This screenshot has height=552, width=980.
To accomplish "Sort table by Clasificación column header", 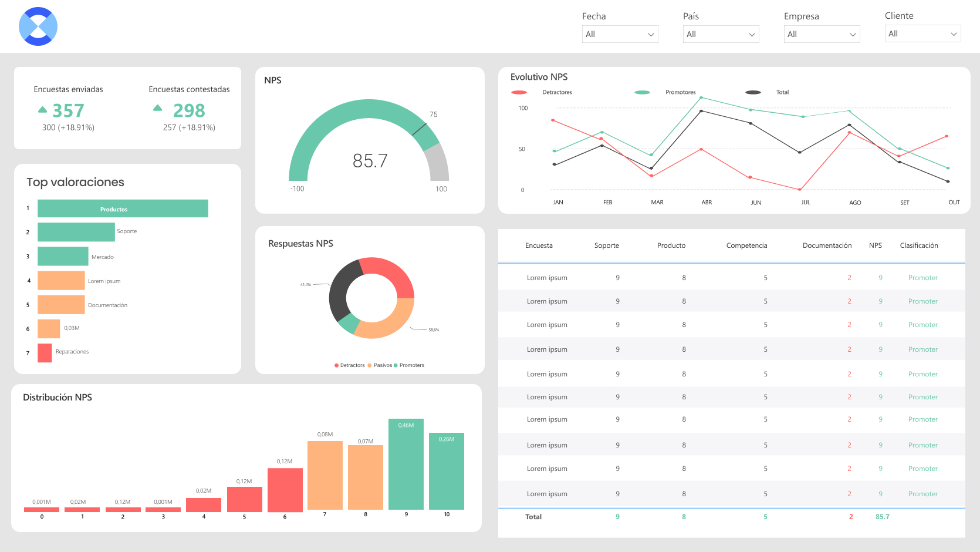I will (919, 245).
